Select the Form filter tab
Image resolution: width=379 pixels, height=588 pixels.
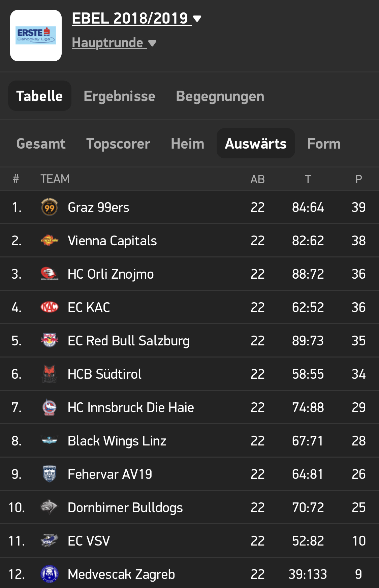coord(324,144)
